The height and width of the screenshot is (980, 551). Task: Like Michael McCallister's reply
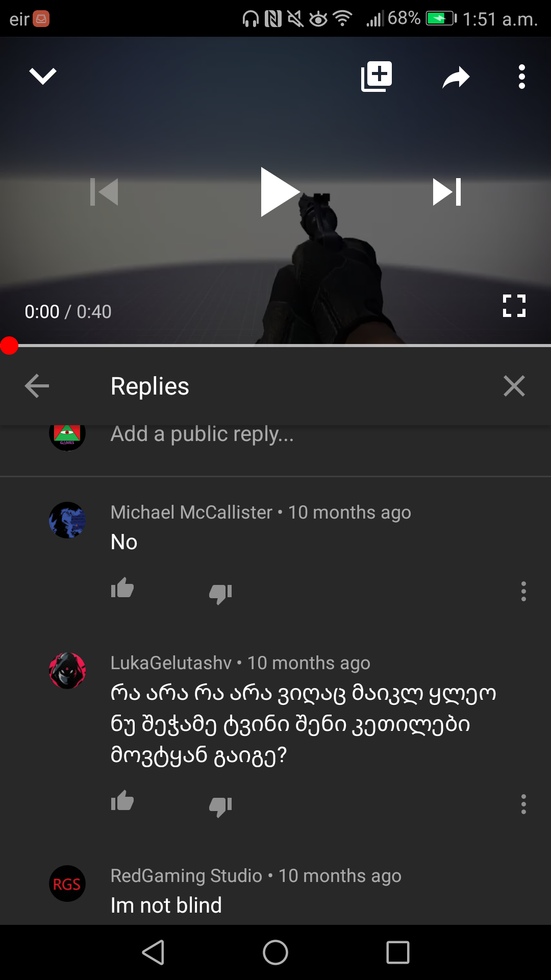point(122,589)
